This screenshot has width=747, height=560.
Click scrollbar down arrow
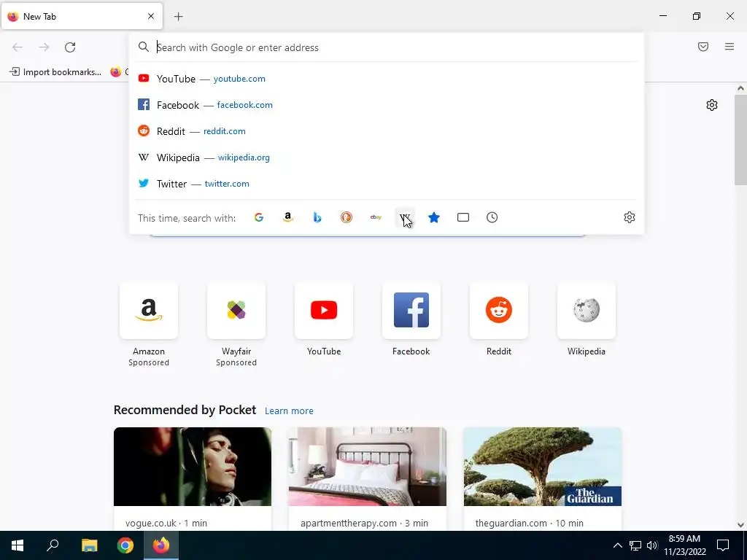(x=740, y=525)
